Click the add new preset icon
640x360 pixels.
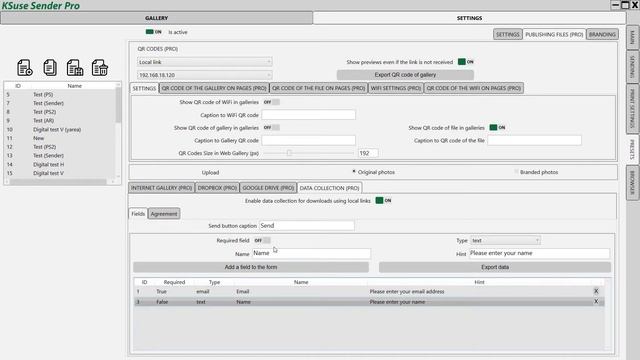coord(25,67)
